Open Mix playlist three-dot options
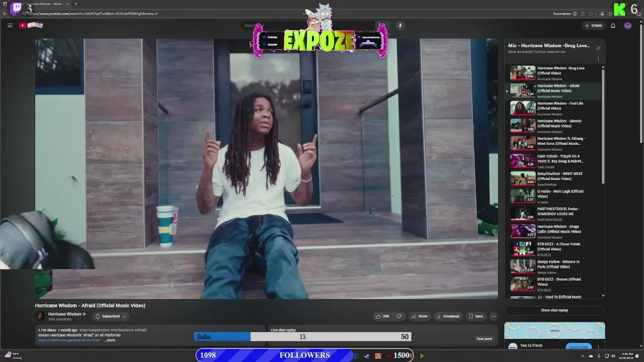 click(x=598, y=59)
